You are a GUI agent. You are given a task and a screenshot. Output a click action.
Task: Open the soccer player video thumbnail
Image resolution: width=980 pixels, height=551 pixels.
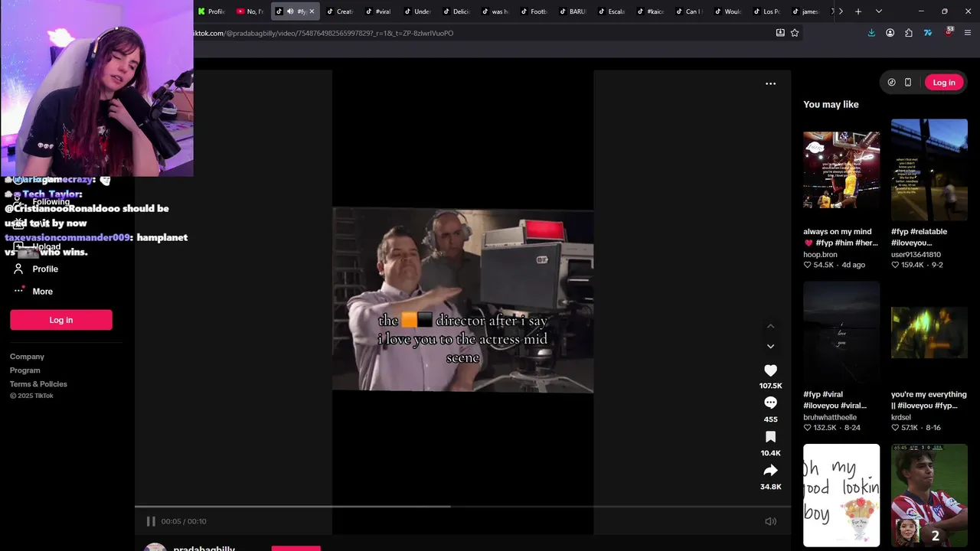click(929, 495)
